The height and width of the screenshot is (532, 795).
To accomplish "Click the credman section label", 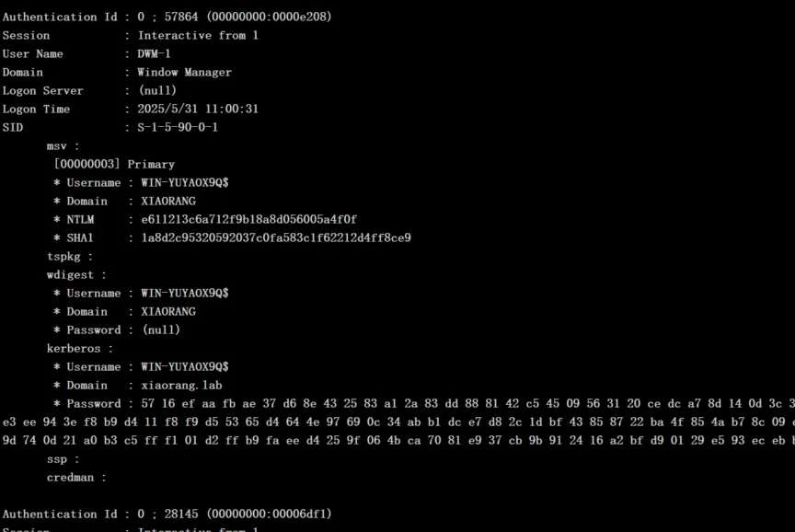I will [76, 477].
